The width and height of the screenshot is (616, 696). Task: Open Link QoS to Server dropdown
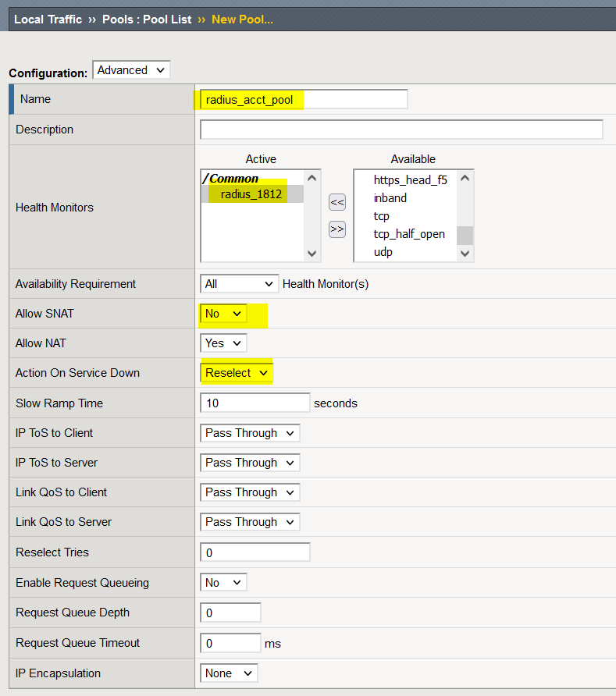point(250,523)
